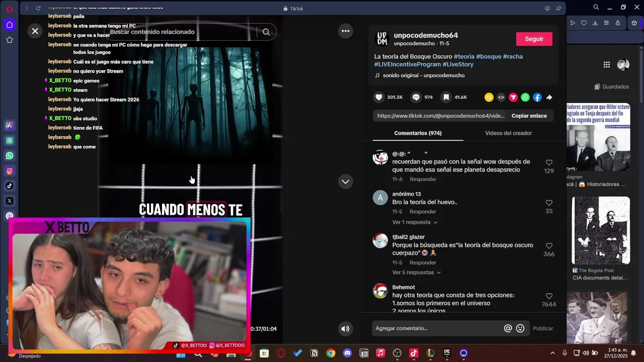Image resolution: width=644 pixels, height=362 pixels.
Task: Close the TikTok video viewer
Action: click(35, 31)
